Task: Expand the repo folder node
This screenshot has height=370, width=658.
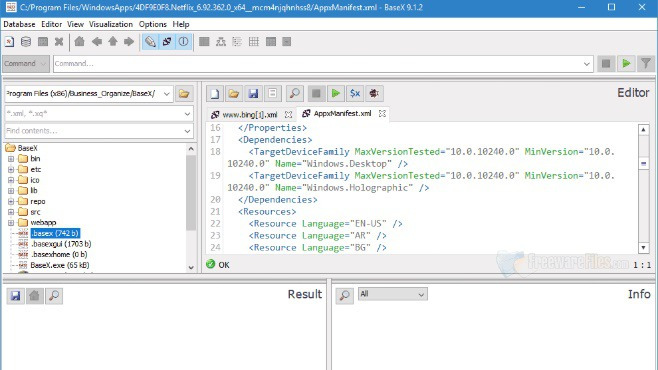Action: click(x=11, y=201)
